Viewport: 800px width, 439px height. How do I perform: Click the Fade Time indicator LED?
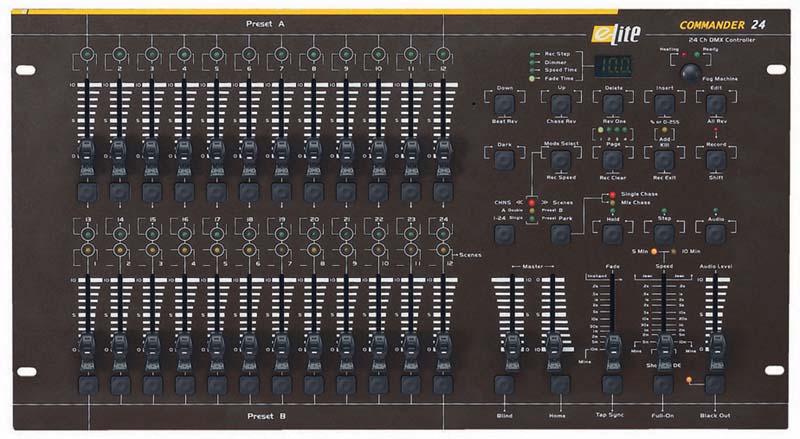coord(533,79)
